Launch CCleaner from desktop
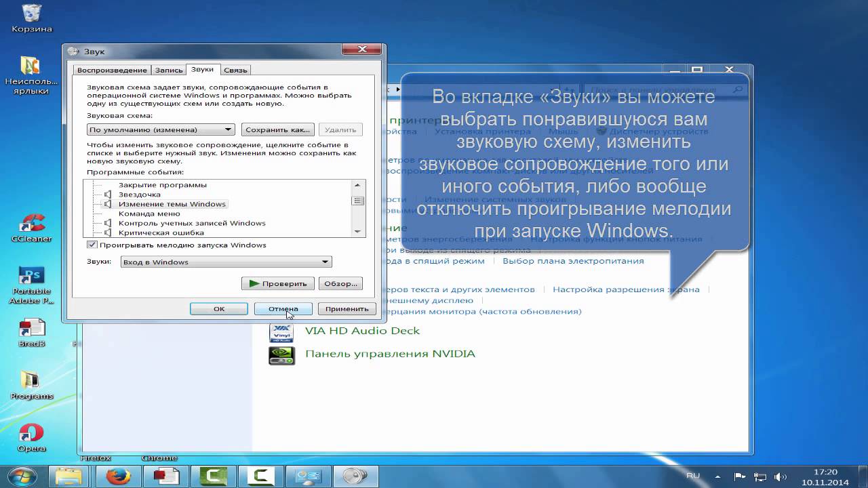The image size is (868, 488). tap(31, 228)
